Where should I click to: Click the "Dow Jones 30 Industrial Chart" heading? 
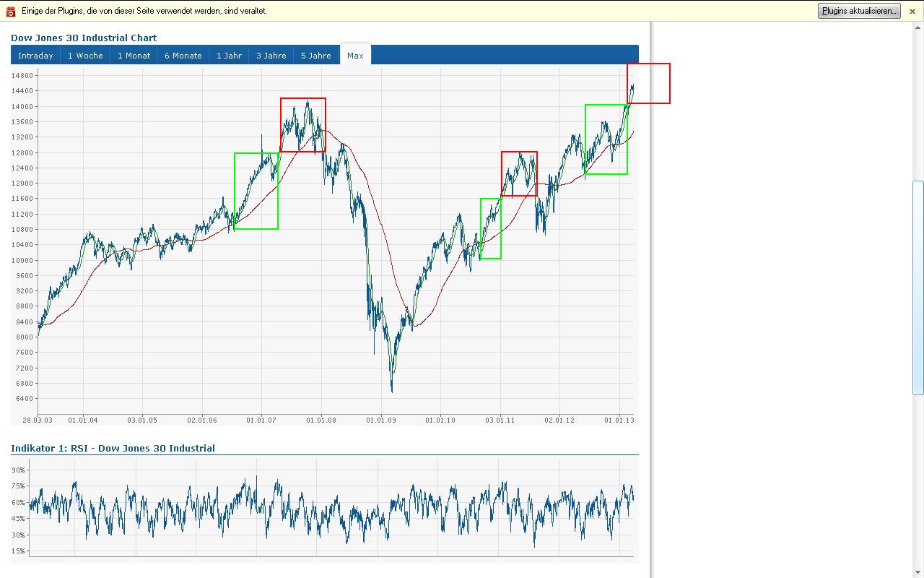pos(84,38)
